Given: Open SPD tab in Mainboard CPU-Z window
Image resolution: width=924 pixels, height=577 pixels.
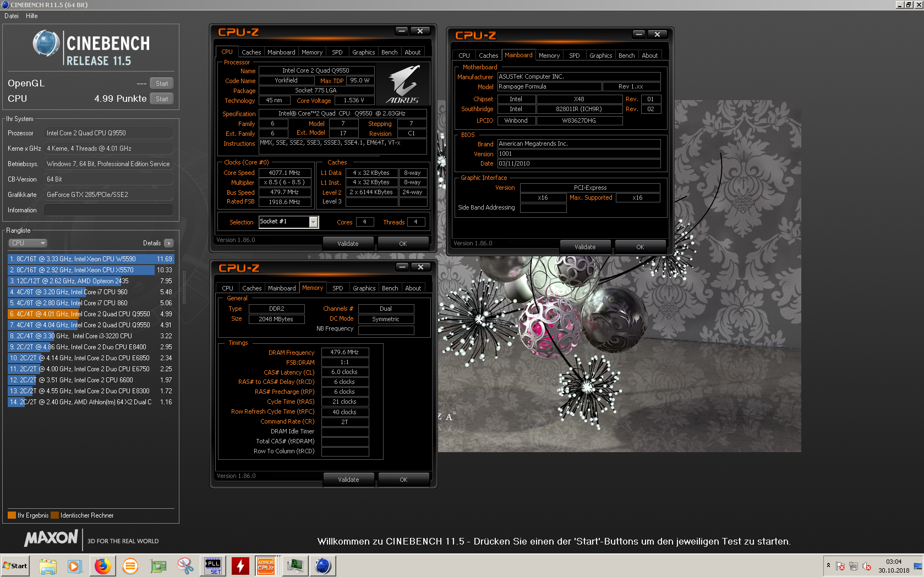Looking at the screenshot, I should tap(575, 56).
